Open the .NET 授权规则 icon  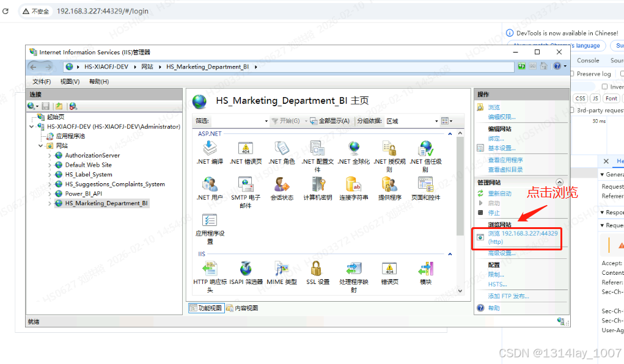389,149
